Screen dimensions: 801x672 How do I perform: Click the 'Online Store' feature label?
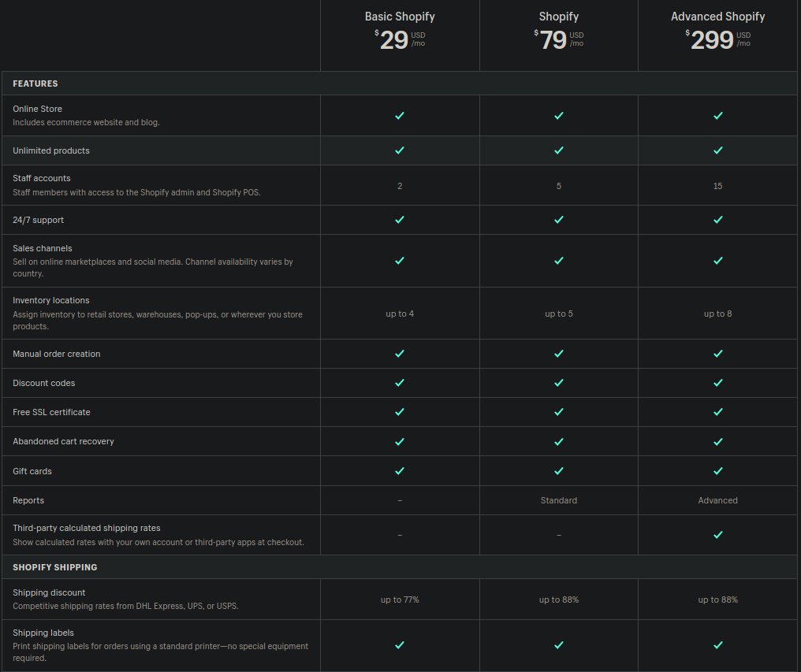(37, 110)
